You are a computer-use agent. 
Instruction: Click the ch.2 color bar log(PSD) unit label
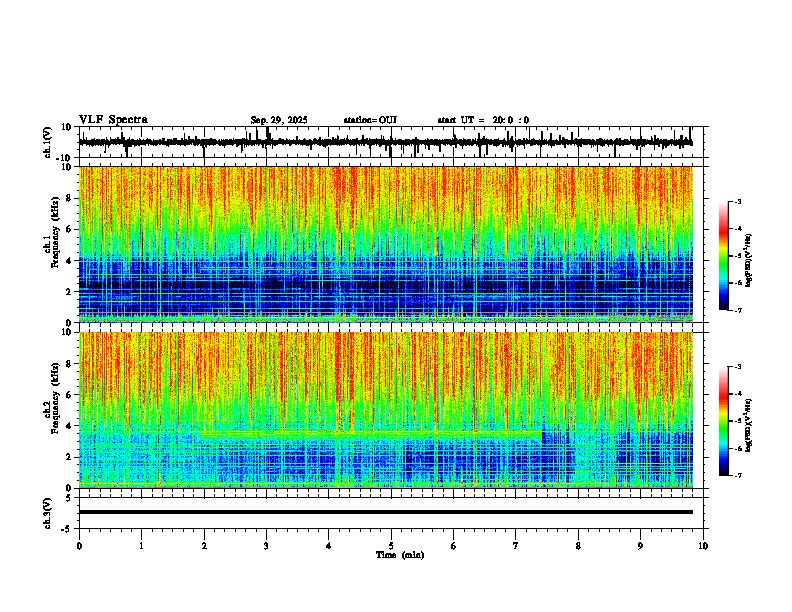749,425
